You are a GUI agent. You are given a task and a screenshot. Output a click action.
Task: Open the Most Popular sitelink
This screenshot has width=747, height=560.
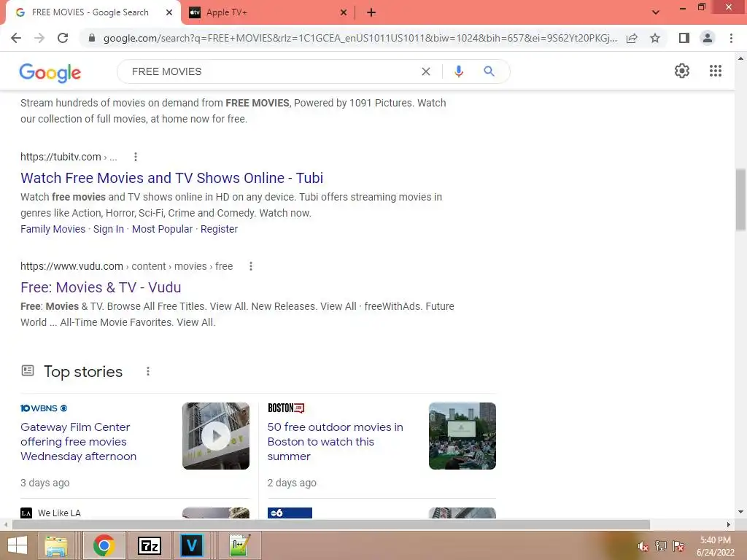tap(163, 229)
